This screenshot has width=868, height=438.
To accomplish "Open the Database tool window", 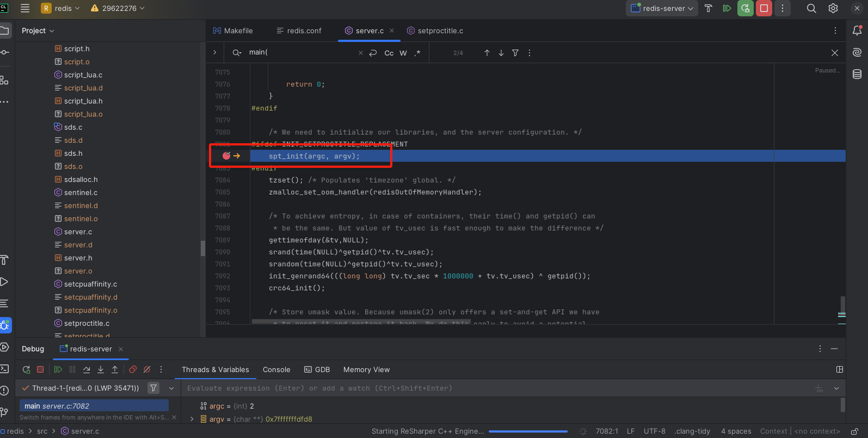I will point(857,74).
